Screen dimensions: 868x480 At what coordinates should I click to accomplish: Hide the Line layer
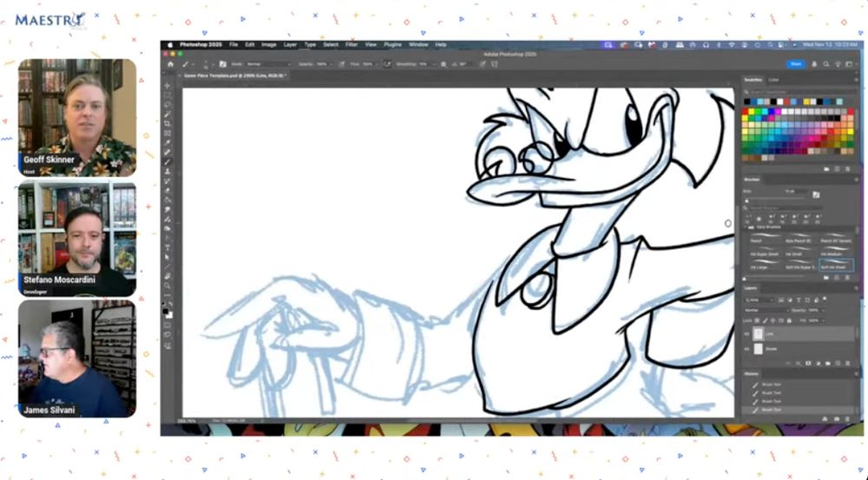tap(746, 334)
